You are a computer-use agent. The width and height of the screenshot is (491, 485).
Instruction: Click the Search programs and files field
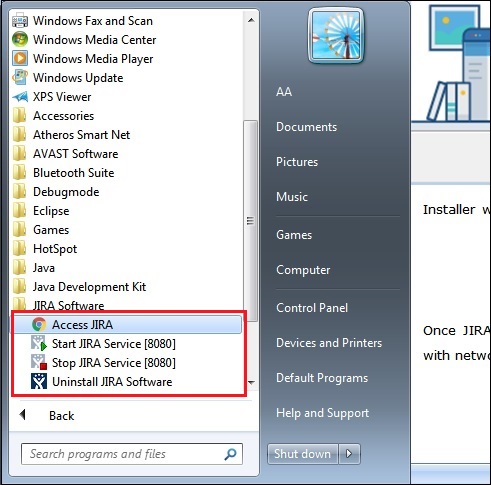(x=132, y=454)
